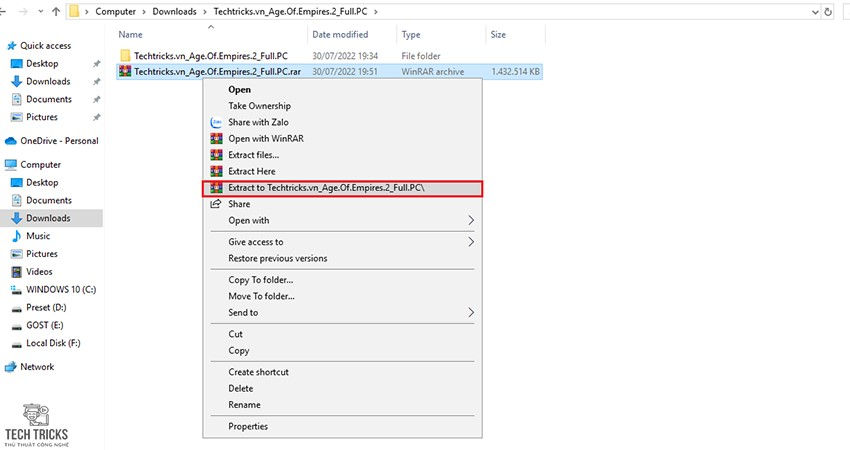
Task: Click the WinRAR archive type cell
Action: pyautogui.click(x=433, y=72)
